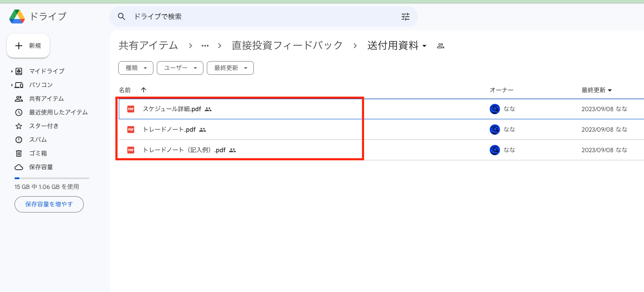Open the ゴミ箱 trash section
The width and height of the screenshot is (644, 292).
(38, 153)
